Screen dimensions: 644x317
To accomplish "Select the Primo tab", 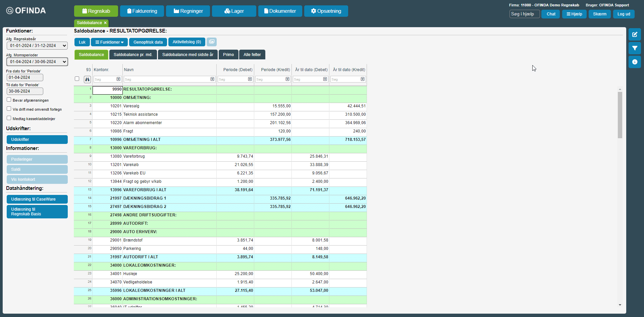I will coord(228,55).
